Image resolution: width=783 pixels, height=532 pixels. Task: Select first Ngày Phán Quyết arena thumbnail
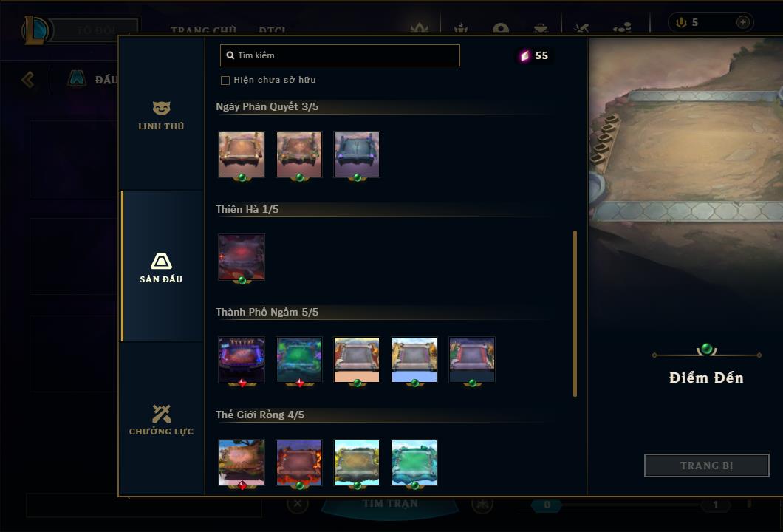[242, 155]
